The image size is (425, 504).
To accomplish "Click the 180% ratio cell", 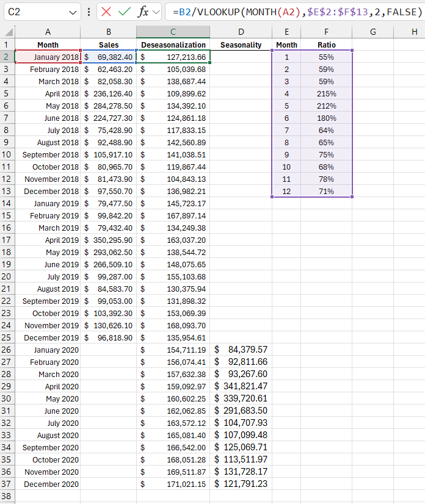I will click(326, 118).
